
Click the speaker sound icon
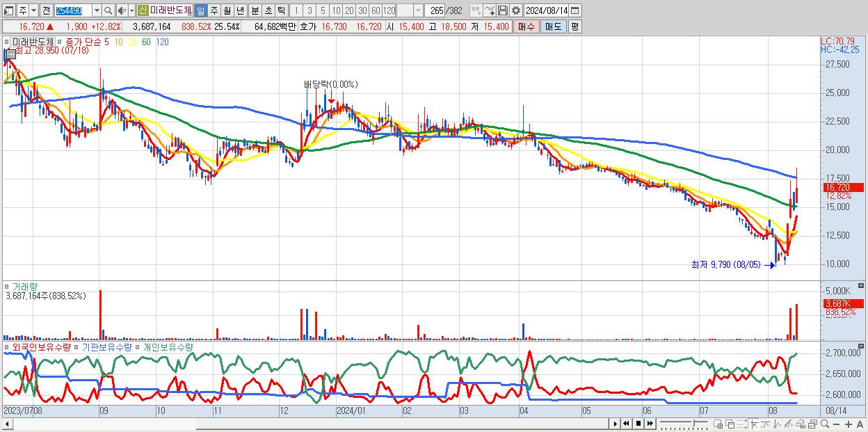(x=122, y=10)
